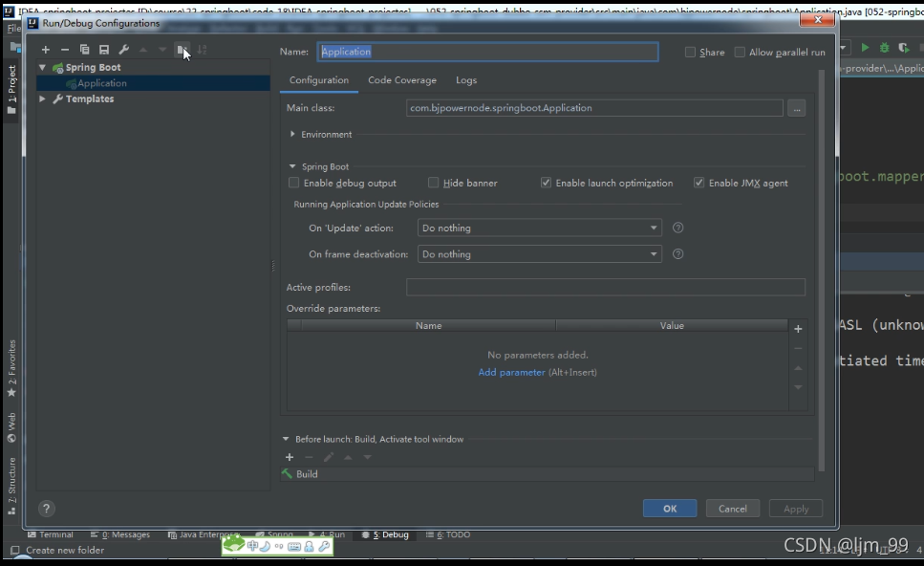Screen dimensions: 924x566
Task: Open the File menu in IDE
Action: 13,29
